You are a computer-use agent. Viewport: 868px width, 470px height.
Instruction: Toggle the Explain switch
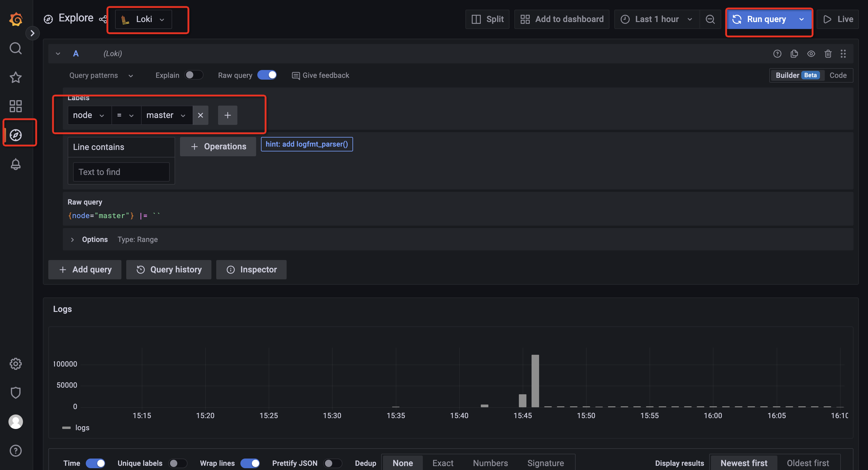click(194, 75)
